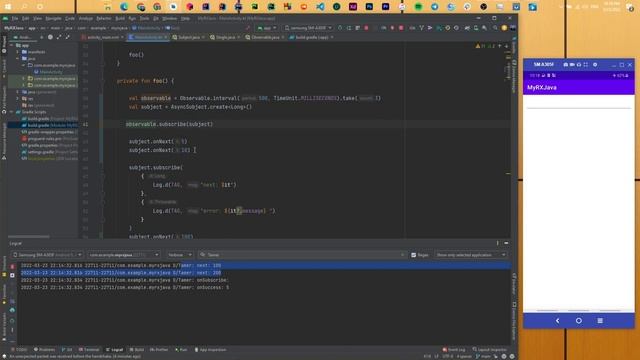
Task: Open the Profiler tool window button
Action: (159, 350)
